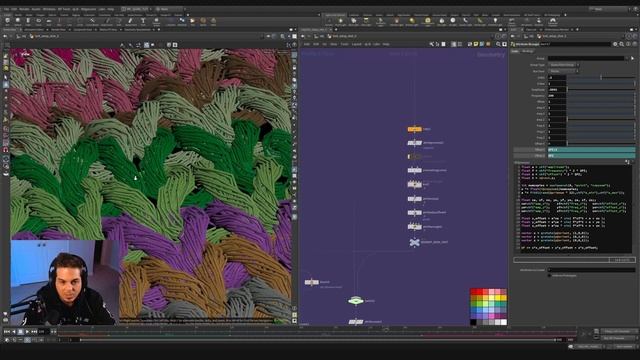Select the Sphere shelf tool
Image resolution: width=640 pixels, height=360 pixels.
point(18,21)
